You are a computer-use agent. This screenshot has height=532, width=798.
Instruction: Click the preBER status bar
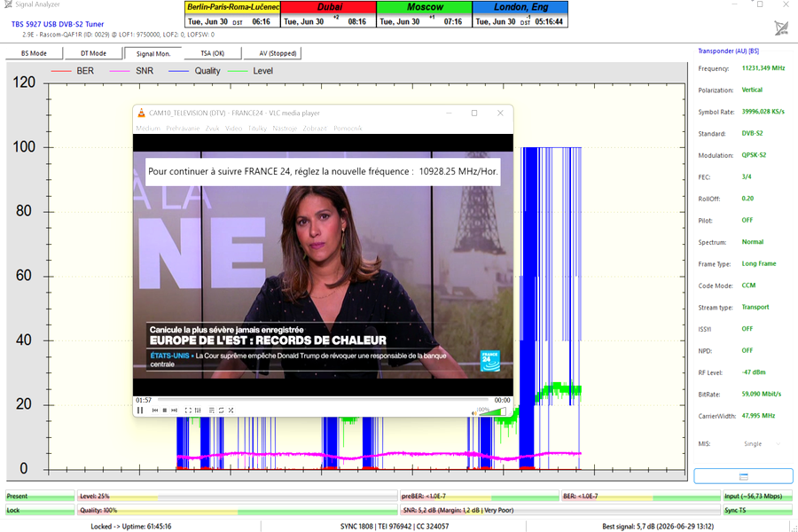pos(479,496)
